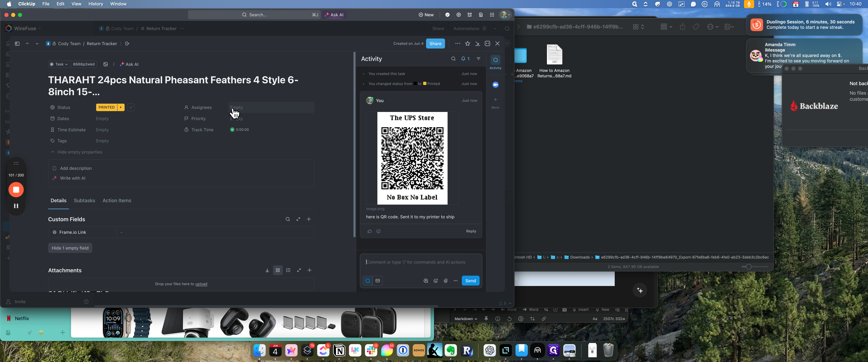The image size is (868, 362).
Task: Toggle the task sidebar layout icon
Action: click(17, 43)
